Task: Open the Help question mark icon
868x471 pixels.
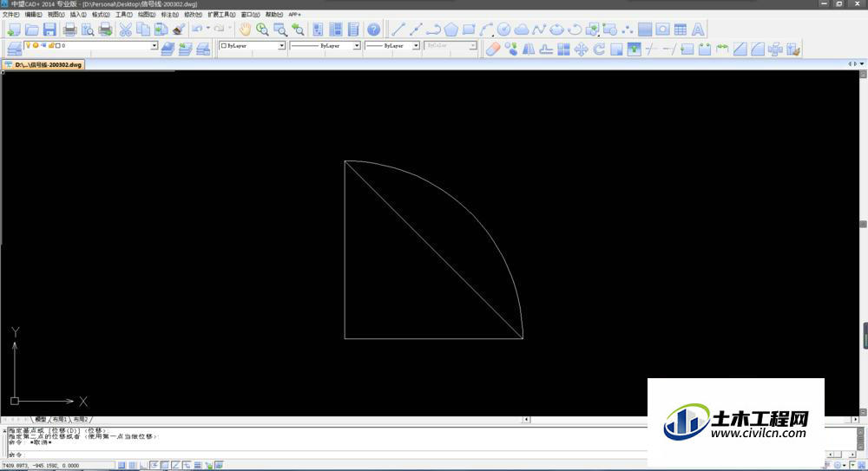Action: pyautogui.click(x=373, y=29)
